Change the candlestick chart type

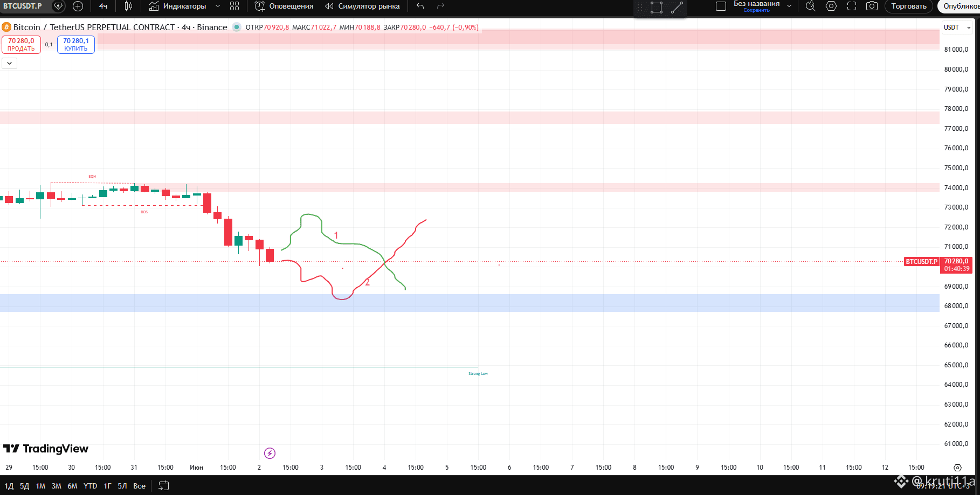point(128,6)
